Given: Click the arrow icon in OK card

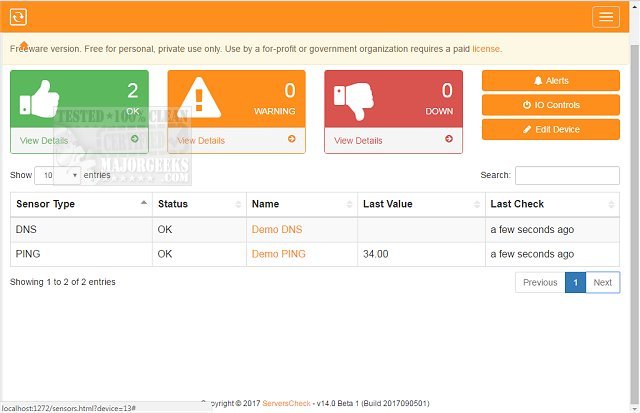Looking at the screenshot, I should 134,139.
